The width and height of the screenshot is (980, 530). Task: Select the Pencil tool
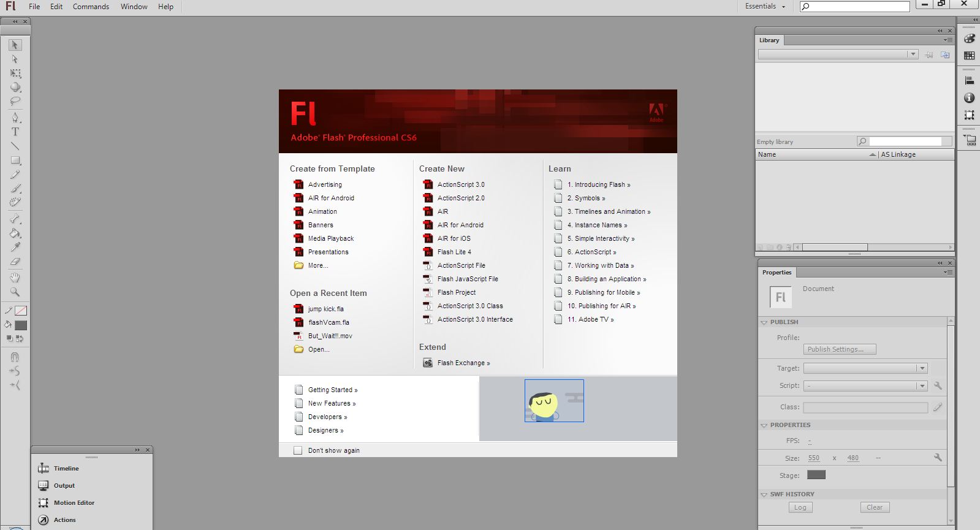[x=15, y=175]
